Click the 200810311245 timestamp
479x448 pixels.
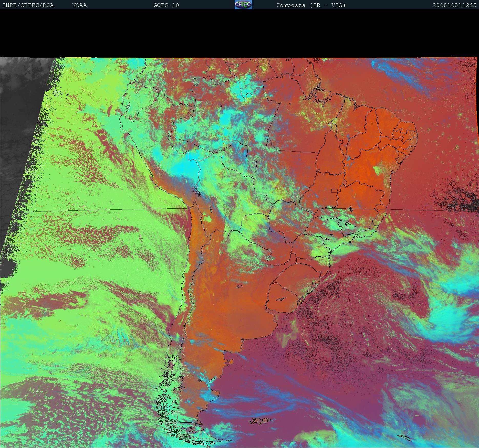coord(454,5)
